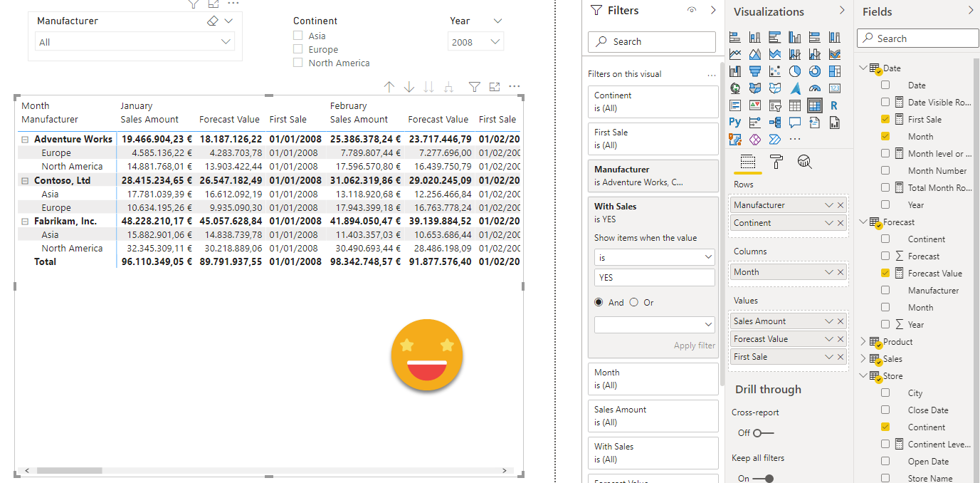The height and width of the screenshot is (483, 980).
Task: Select the Or radio button
Action: click(634, 302)
